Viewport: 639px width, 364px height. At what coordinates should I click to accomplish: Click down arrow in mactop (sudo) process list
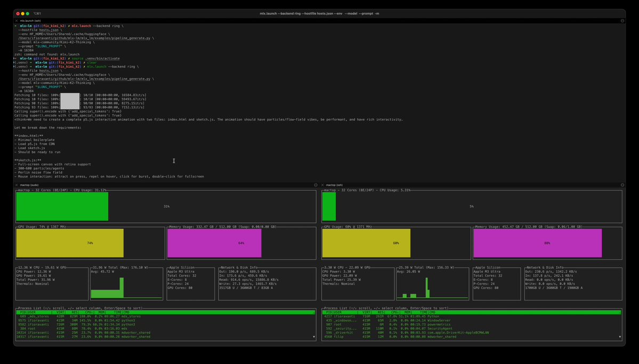point(314,337)
